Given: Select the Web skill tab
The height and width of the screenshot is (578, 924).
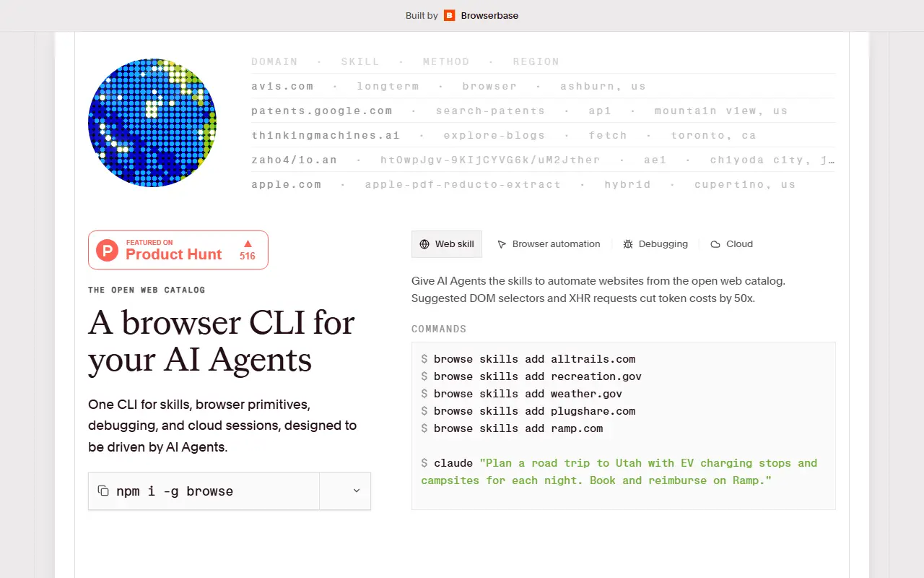Looking at the screenshot, I should (x=447, y=244).
